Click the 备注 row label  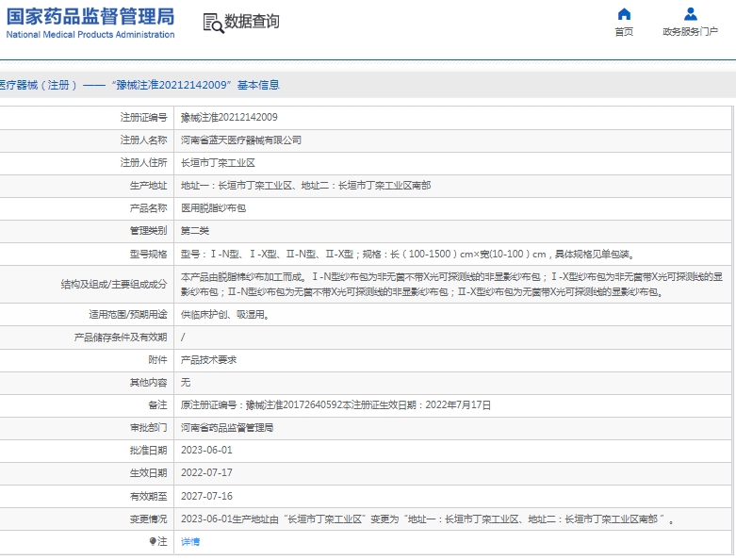point(157,405)
